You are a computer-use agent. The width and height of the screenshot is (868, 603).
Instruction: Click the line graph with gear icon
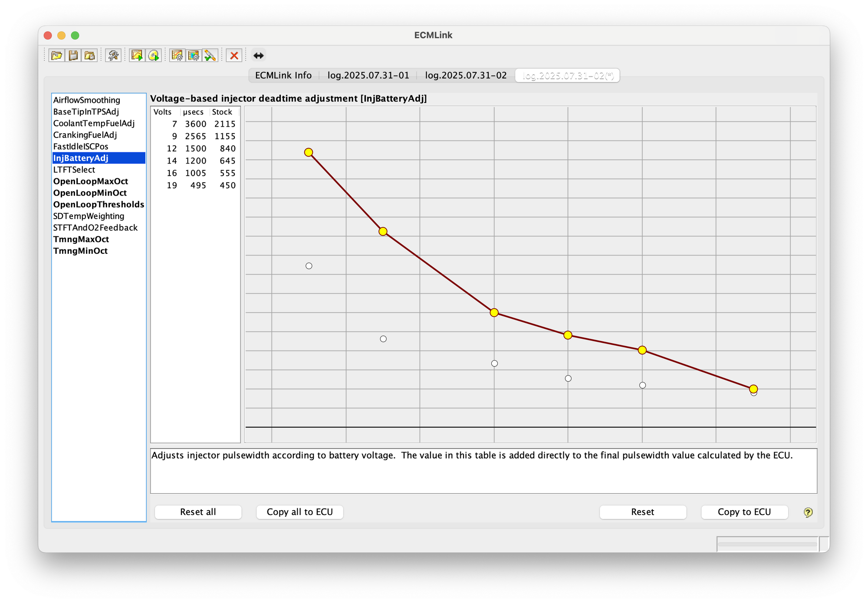tap(177, 56)
